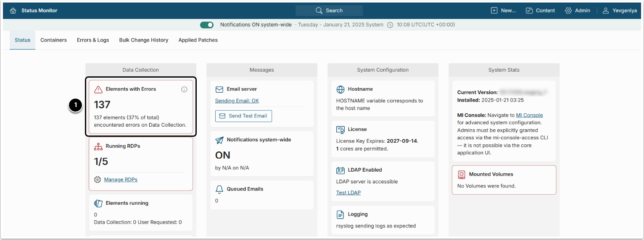Click the 1/5 Running RDPs value
This screenshot has height=240, width=644.
[x=101, y=162]
